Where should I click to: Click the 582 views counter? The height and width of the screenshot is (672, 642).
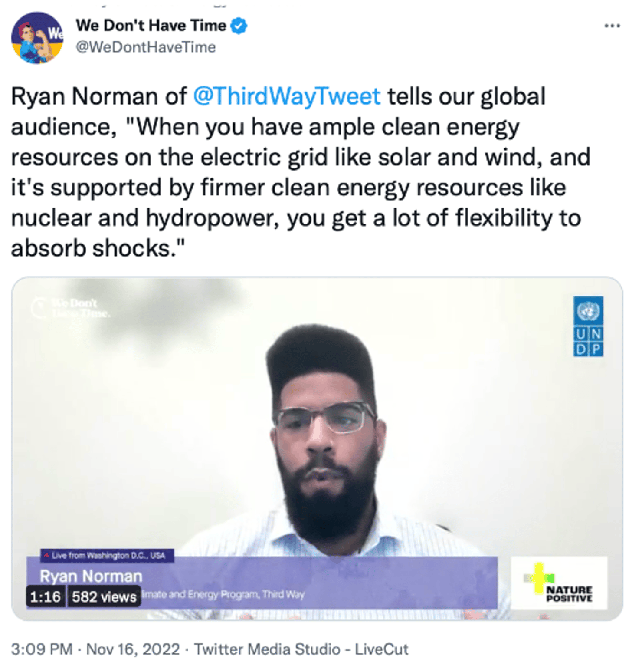(x=104, y=597)
